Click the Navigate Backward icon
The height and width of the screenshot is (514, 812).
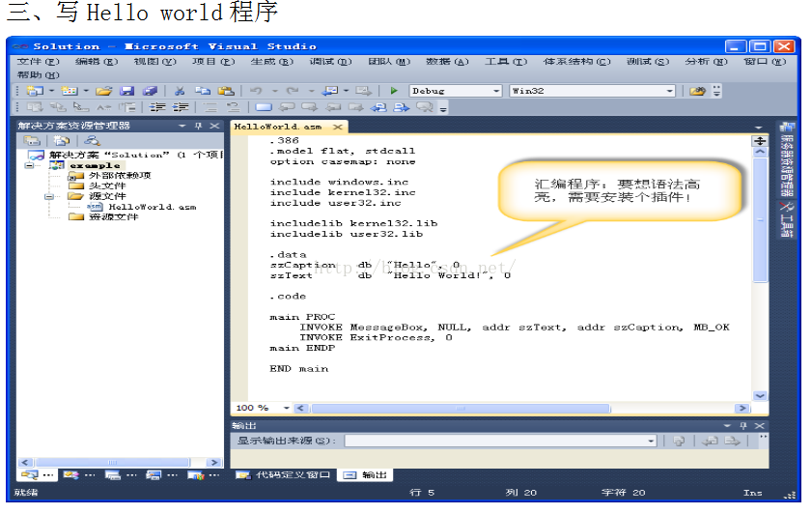point(330,91)
